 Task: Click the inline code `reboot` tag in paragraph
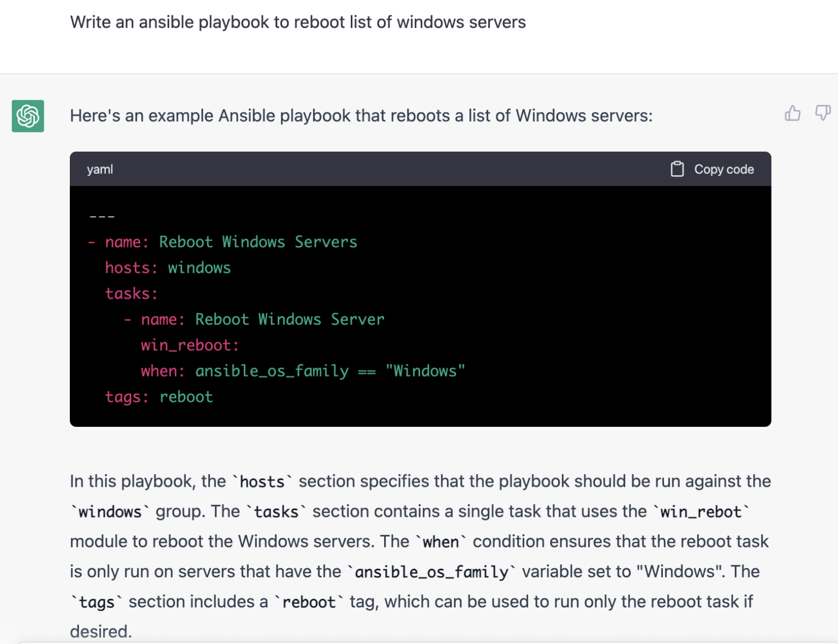(x=309, y=601)
